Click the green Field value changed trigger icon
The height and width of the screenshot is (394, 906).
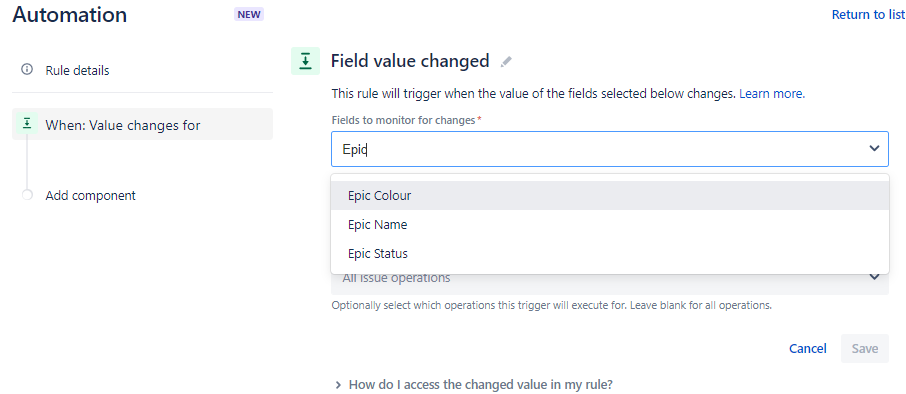tap(305, 61)
